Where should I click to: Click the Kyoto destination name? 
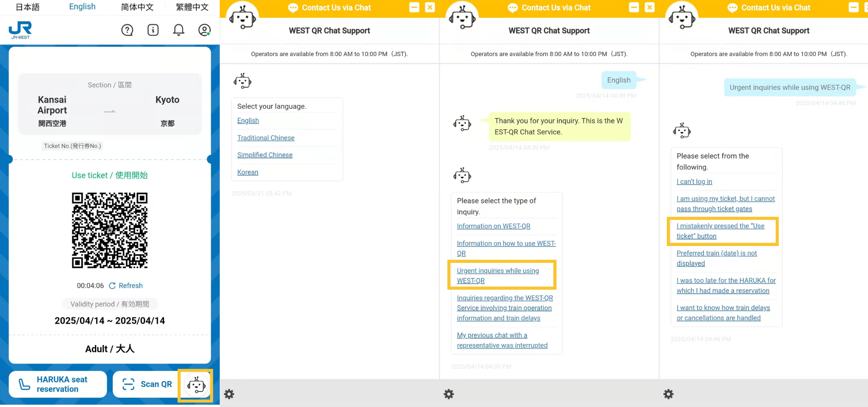click(167, 99)
